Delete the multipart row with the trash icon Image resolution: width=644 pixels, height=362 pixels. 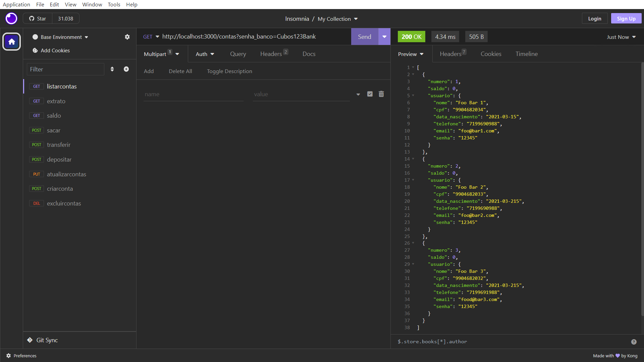pyautogui.click(x=381, y=94)
